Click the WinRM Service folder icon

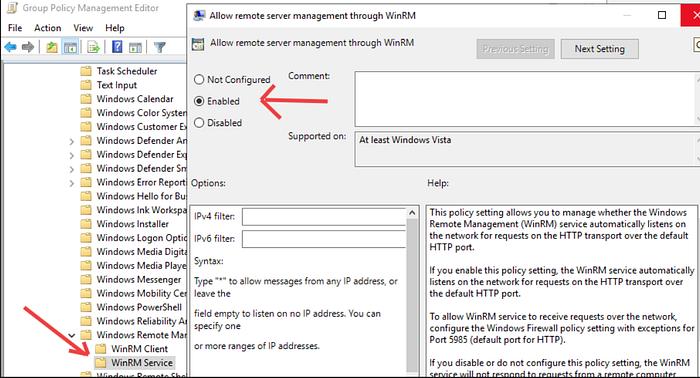pos(100,362)
